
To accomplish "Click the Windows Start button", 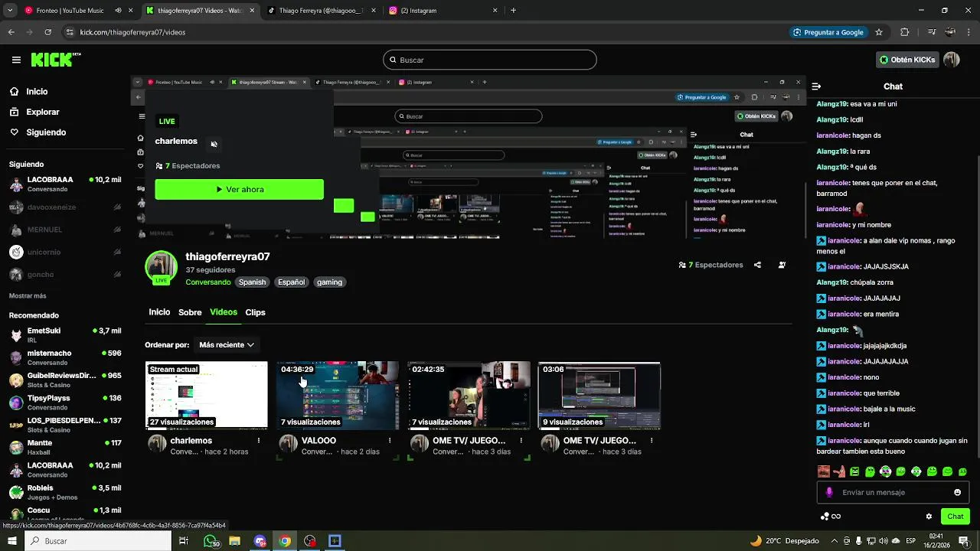I will click(11, 541).
